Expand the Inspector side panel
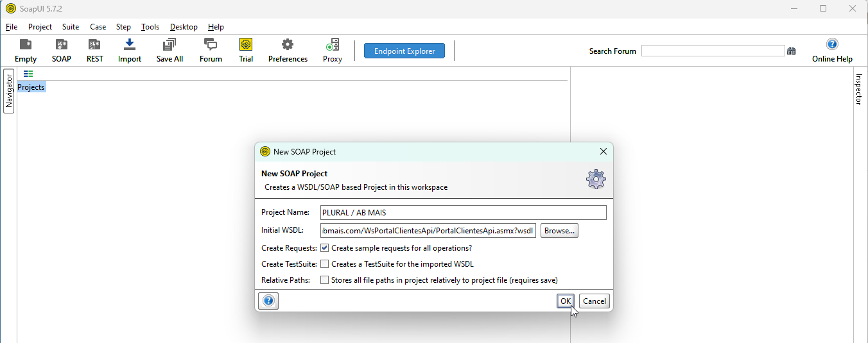 (859, 89)
